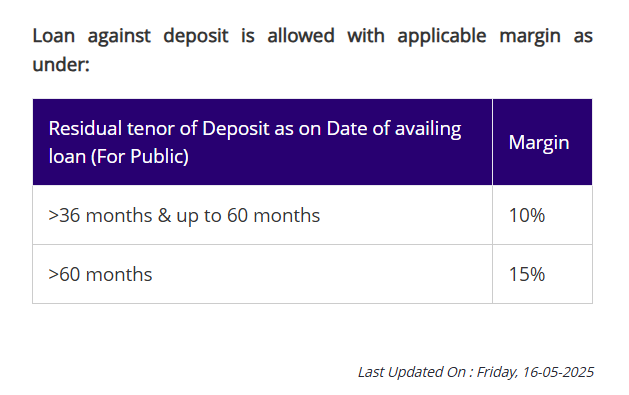The width and height of the screenshot is (629, 395).
Task: Click the word 'under:' in the heading
Action: coord(61,64)
